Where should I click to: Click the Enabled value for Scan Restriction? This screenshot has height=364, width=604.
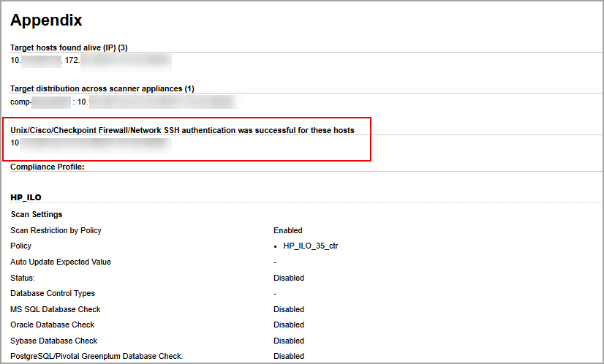pyautogui.click(x=288, y=230)
